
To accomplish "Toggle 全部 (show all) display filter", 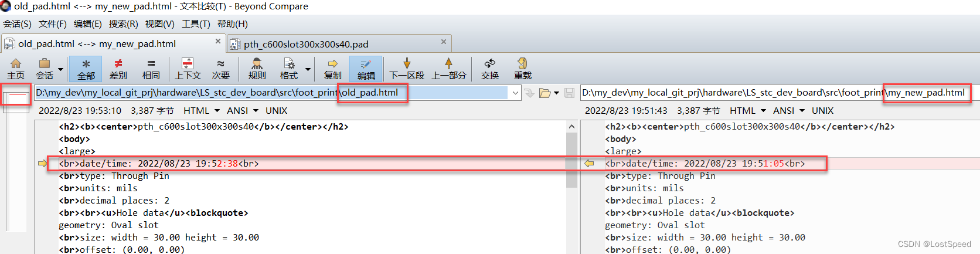I will [x=86, y=69].
